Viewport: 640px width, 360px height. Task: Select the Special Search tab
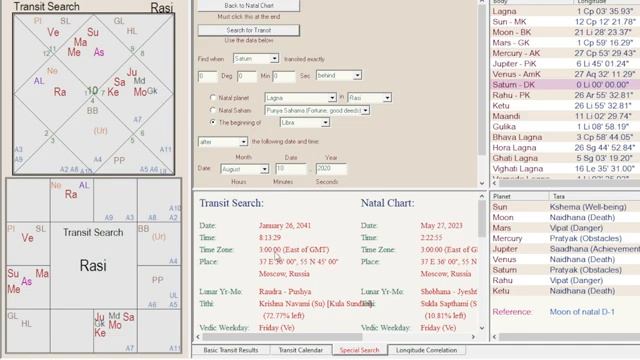pyautogui.click(x=359, y=350)
